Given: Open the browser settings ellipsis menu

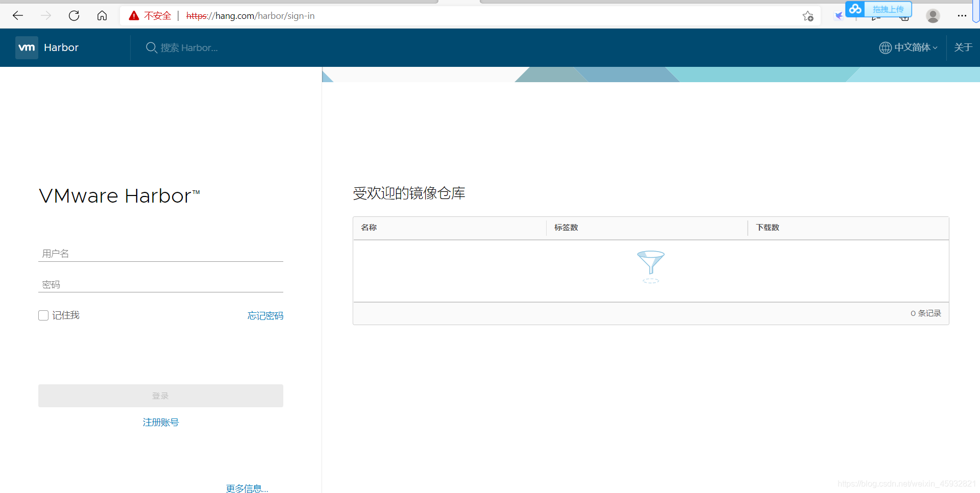Looking at the screenshot, I should (x=963, y=16).
